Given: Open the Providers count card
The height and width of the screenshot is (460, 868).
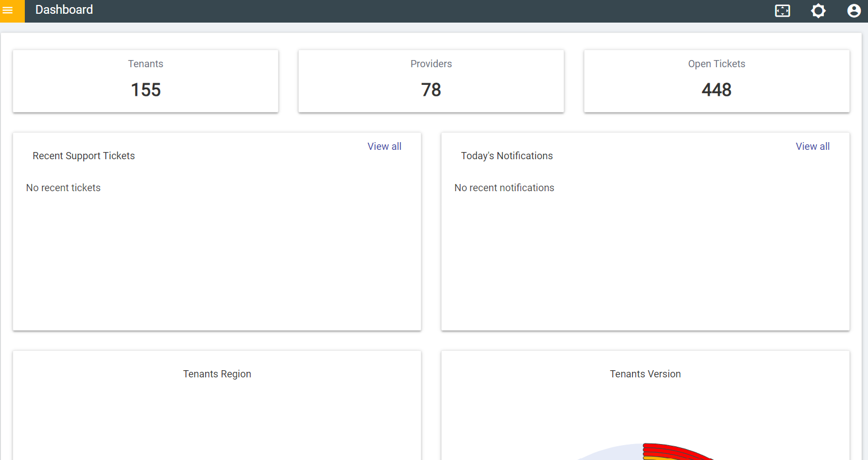Looking at the screenshot, I should click(431, 82).
